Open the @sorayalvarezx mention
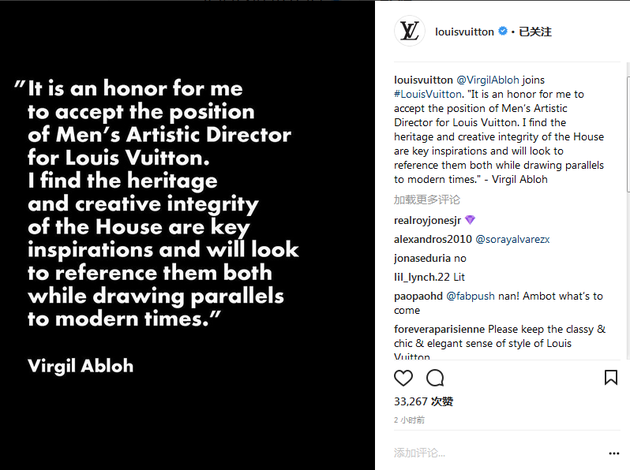Image resolution: width=630 pixels, height=470 pixels. [x=512, y=239]
